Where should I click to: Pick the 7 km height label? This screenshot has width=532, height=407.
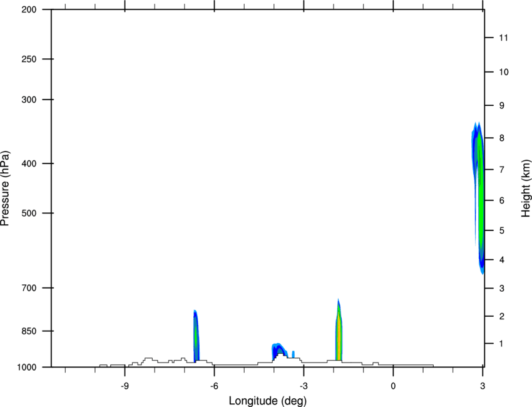[502, 170]
